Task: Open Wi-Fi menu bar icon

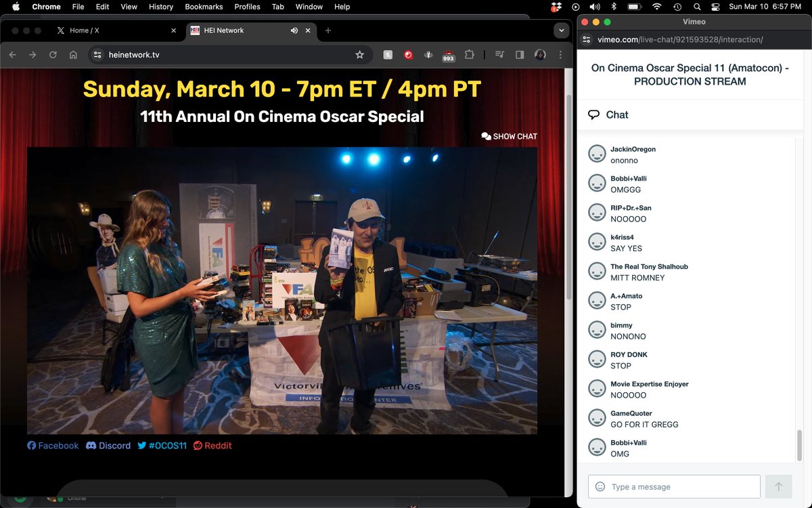Action: tap(656, 7)
